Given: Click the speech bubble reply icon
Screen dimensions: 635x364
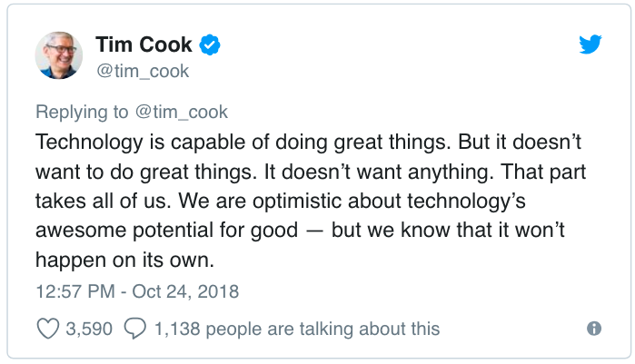Looking at the screenshot, I should pyautogui.click(x=135, y=329).
